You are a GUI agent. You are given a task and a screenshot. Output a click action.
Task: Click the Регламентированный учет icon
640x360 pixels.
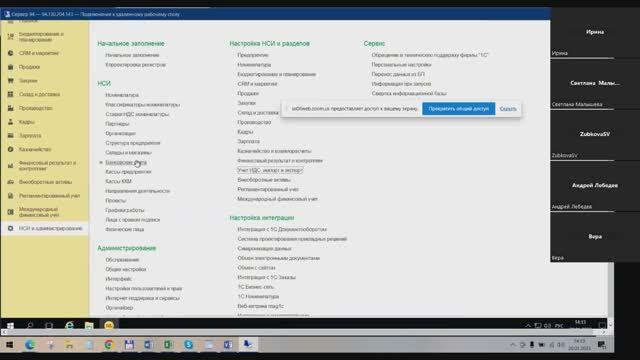(x=11, y=196)
